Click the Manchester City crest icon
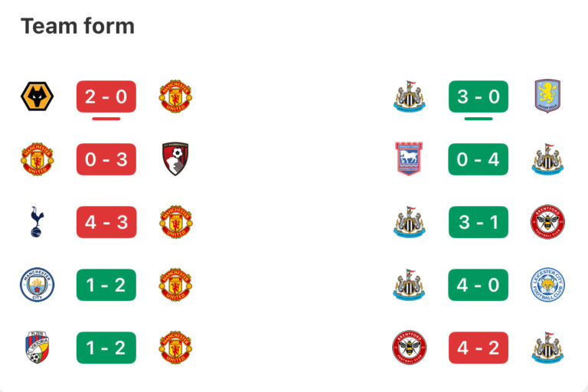This screenshot has width=588, height=392. click(x=37, y=285)
